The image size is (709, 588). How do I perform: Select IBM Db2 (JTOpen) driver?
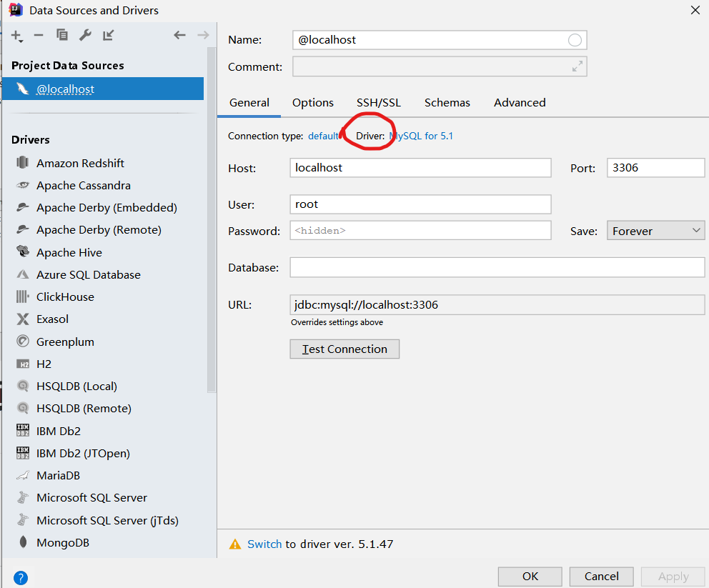[x=83, y=453]
